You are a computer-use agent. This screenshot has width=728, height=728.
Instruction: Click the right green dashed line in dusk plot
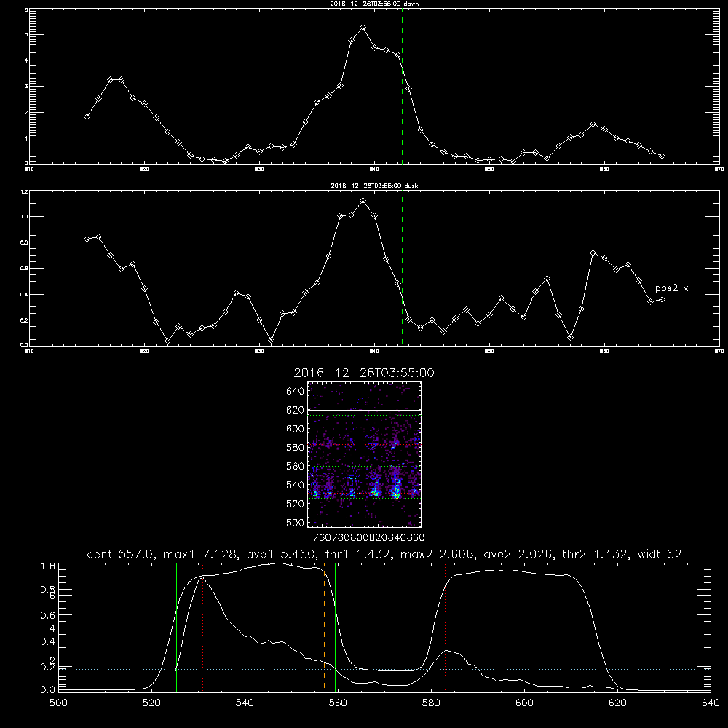[x=402, y=268]
